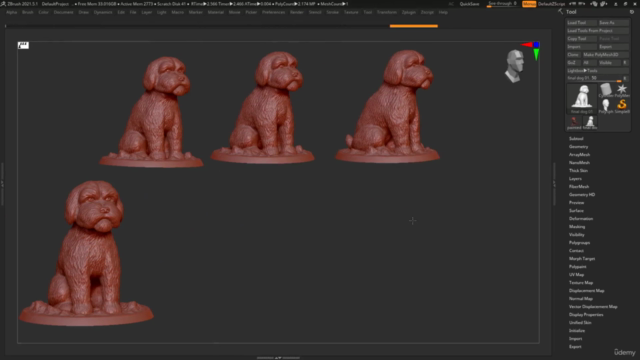Click the Copy Tool button
Screen dimensions: 640x360
pyautogui.click(x=582, y=39)
